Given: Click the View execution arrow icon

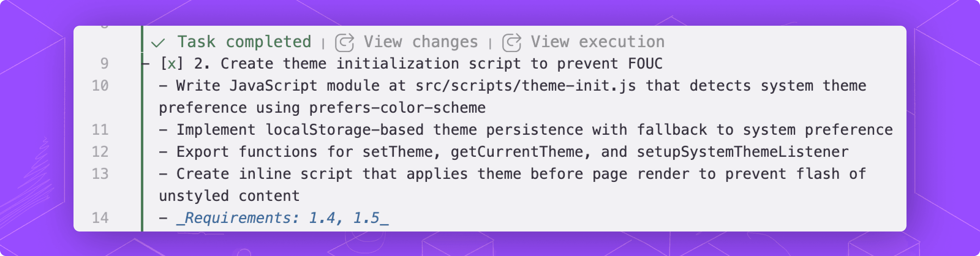Looking at the screenshot, I should (x=512, y=42).
